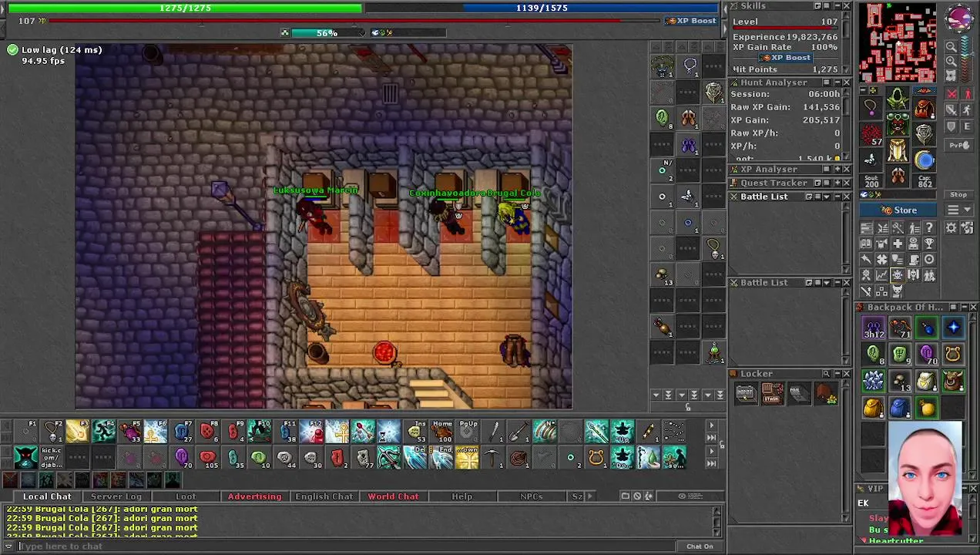The image size is (980, 555).
Task: Click the pickaxe on the action bar
Action: point(492,457)
